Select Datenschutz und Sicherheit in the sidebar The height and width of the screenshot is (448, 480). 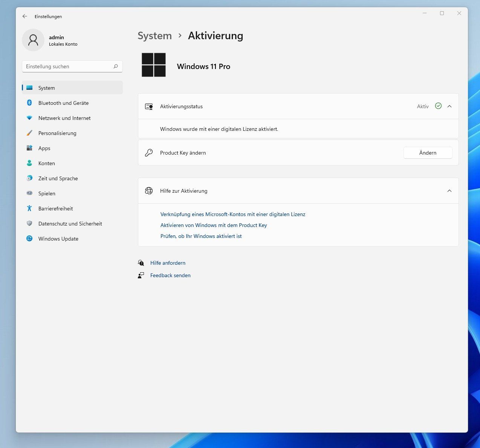(x=72, y=224)
